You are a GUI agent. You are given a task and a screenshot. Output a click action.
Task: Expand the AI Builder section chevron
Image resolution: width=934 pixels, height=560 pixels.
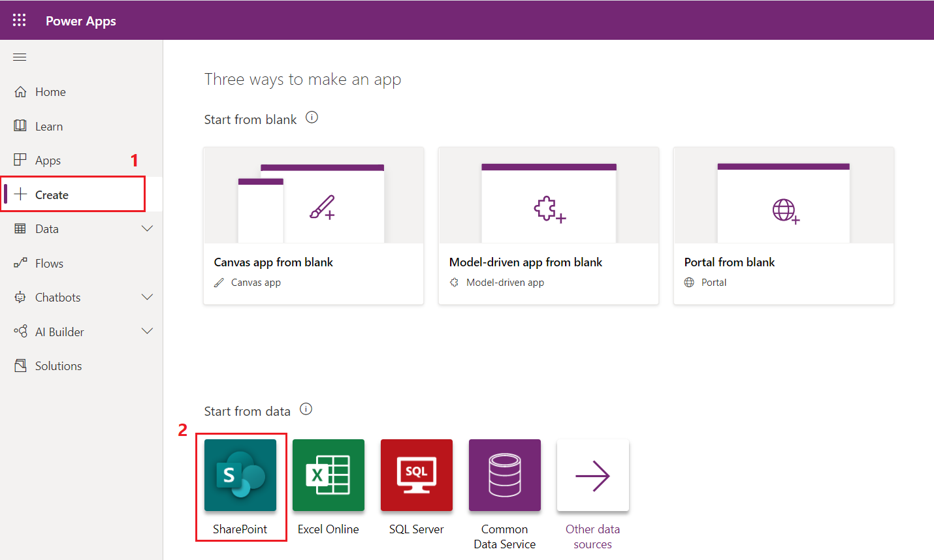pos(148,331)
